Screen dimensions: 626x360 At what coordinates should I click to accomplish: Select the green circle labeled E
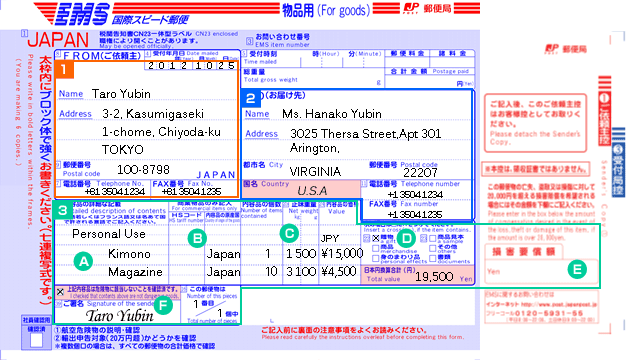pyautogui.click(x=577, y=269)
